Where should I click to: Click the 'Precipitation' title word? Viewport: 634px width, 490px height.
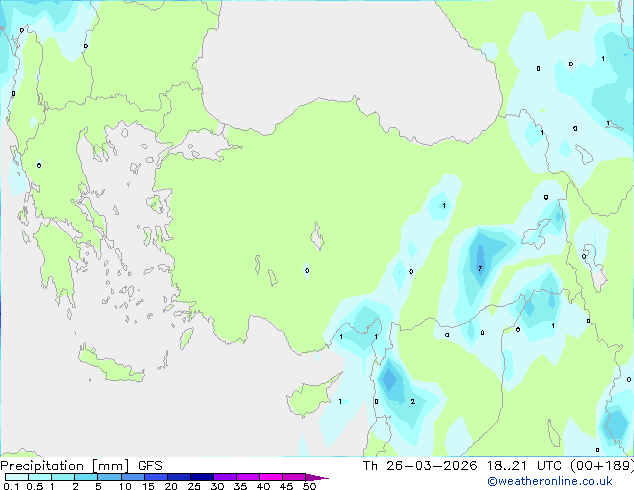click(42, 466)
